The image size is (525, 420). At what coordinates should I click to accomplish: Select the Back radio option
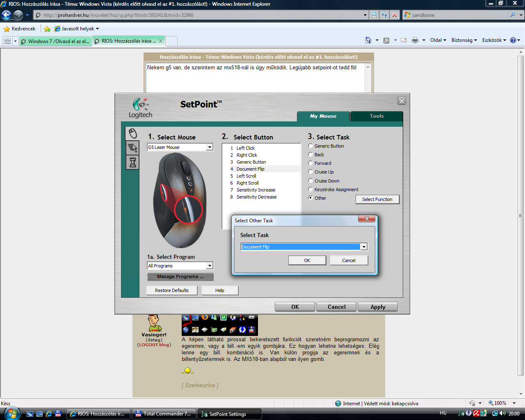click(310, 154)
